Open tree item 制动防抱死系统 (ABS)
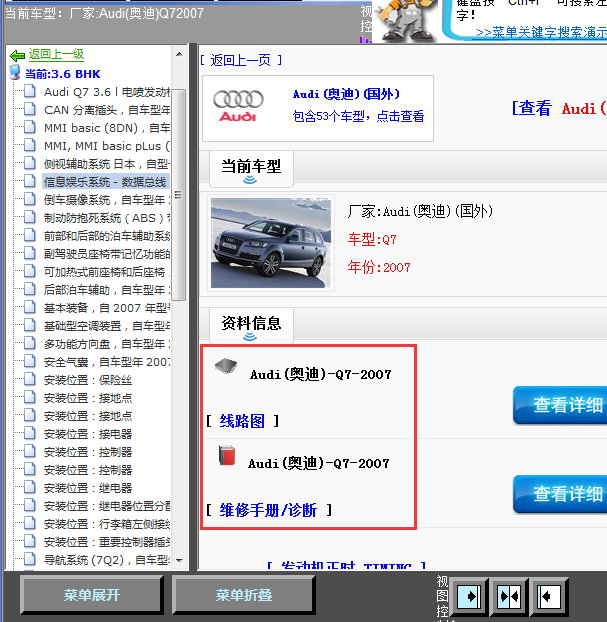 tap(107, 218)
